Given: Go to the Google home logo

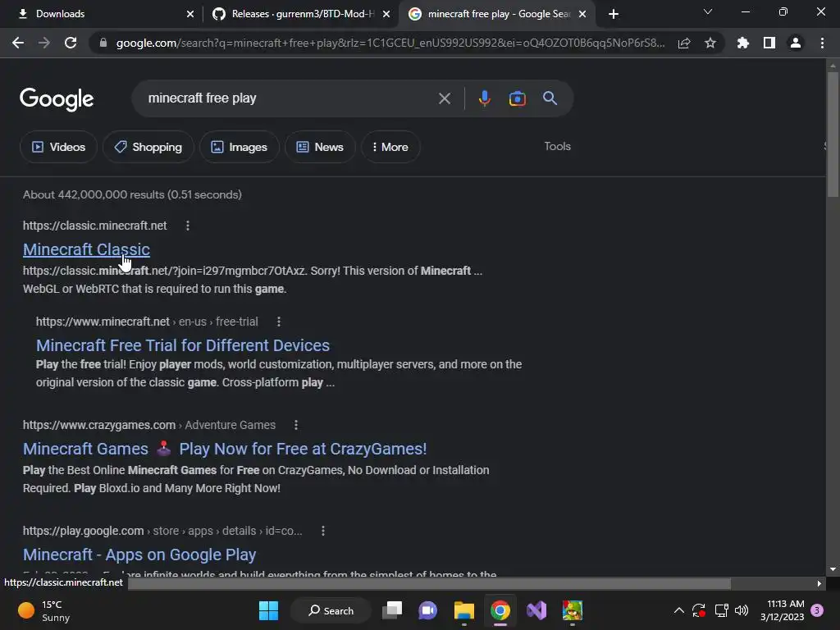Looking at the screenshot, I should tap(57, 99).
